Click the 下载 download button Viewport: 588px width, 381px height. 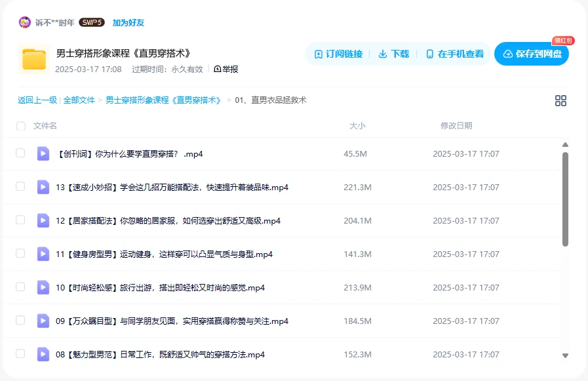tap(394, 54)
